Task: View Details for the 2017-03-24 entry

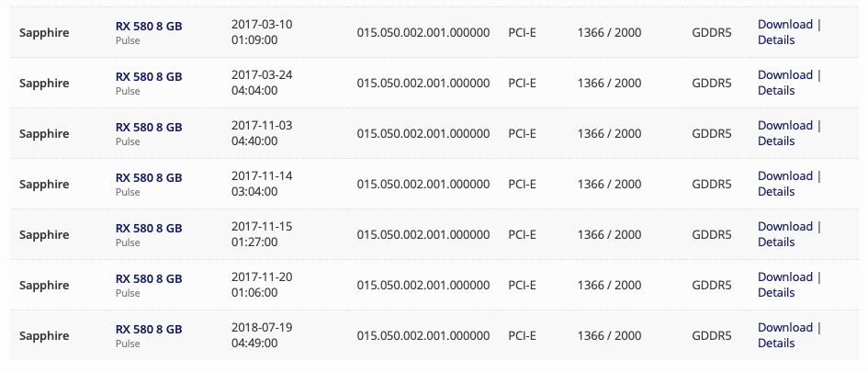Action: (x=776, y=91)
